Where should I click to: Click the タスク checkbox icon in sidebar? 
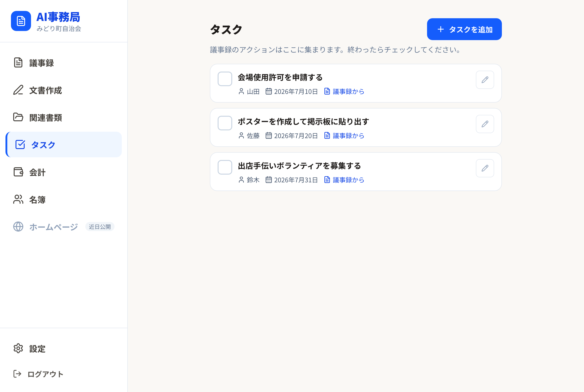[20, 144]
